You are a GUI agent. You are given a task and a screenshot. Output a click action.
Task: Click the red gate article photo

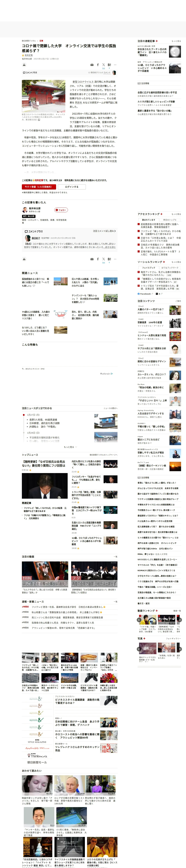pyautogui.click(x=44, y=96)
